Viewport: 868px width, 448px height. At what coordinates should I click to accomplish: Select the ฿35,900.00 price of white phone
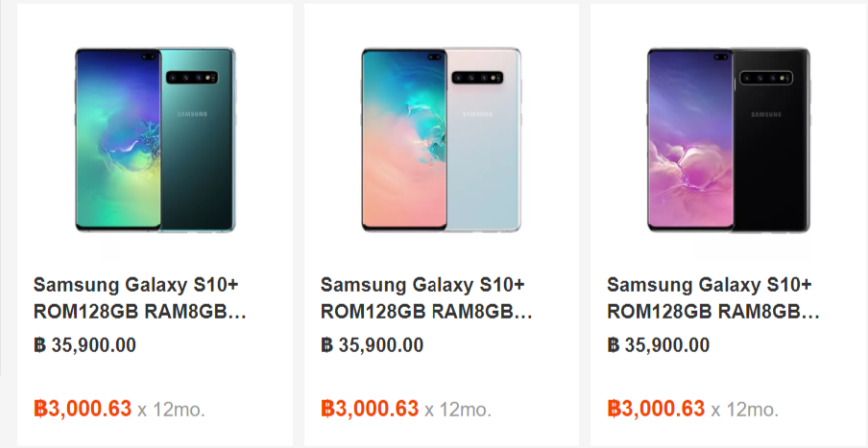[372, 345]
